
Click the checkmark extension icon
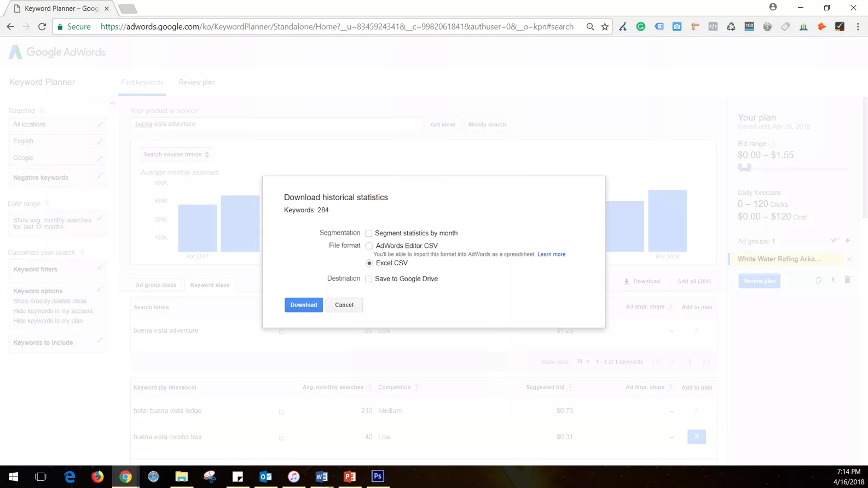click(x=840, y=26)
